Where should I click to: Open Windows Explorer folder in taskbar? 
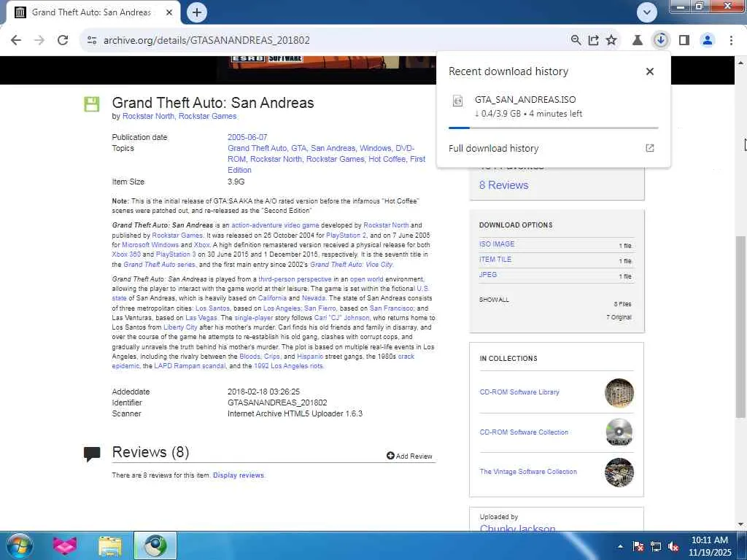click(x=110, y=546)
